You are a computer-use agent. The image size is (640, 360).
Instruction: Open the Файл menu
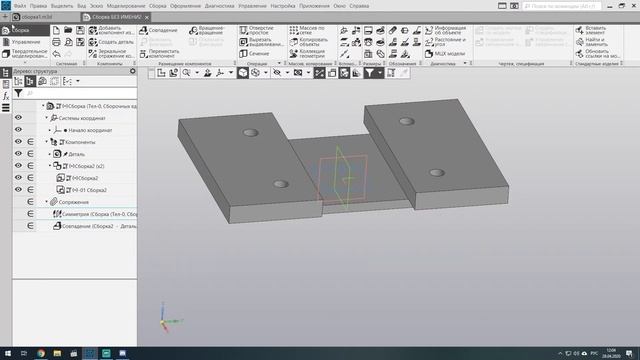click(19, 6)
